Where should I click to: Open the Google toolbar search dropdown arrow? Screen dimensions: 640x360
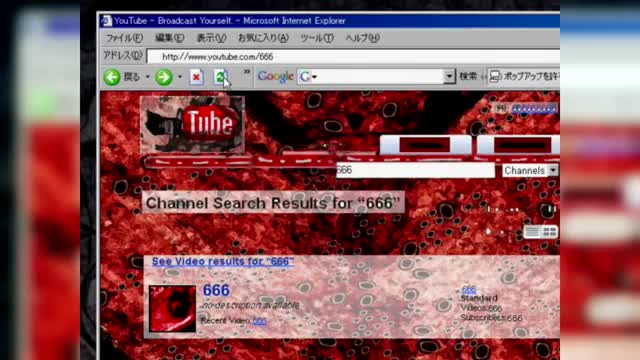coord(449,76)
